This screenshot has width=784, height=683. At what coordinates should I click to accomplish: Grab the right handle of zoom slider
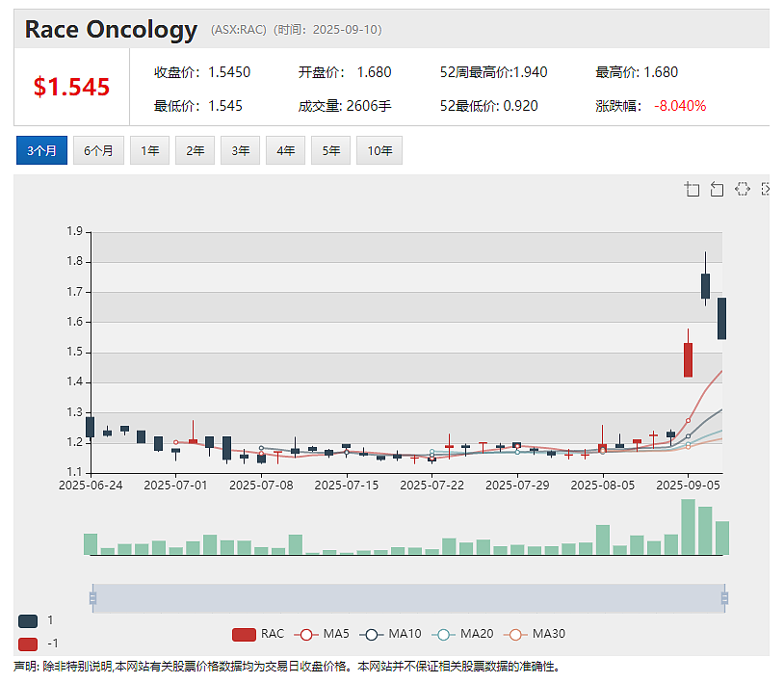click(724, 598)
